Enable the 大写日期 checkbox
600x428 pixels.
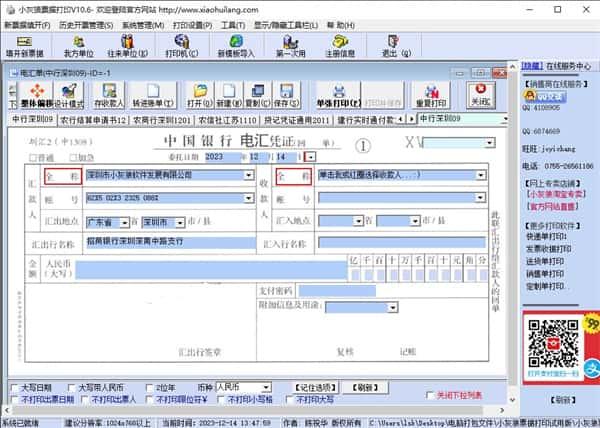tap(13, 387)
